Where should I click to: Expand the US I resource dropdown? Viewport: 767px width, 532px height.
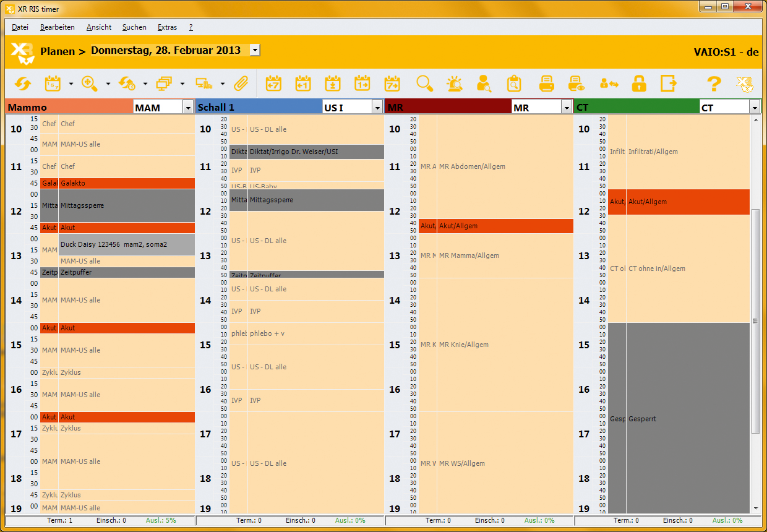click(x=377, y=108)
